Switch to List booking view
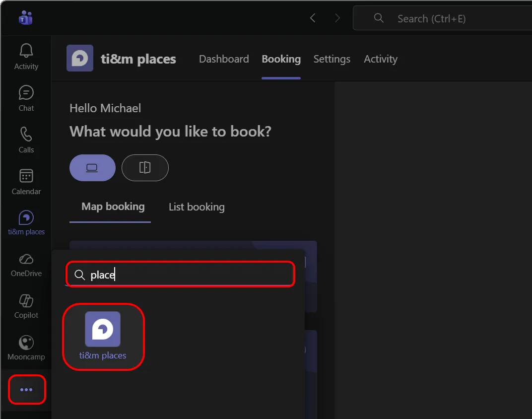 (197, 207)
